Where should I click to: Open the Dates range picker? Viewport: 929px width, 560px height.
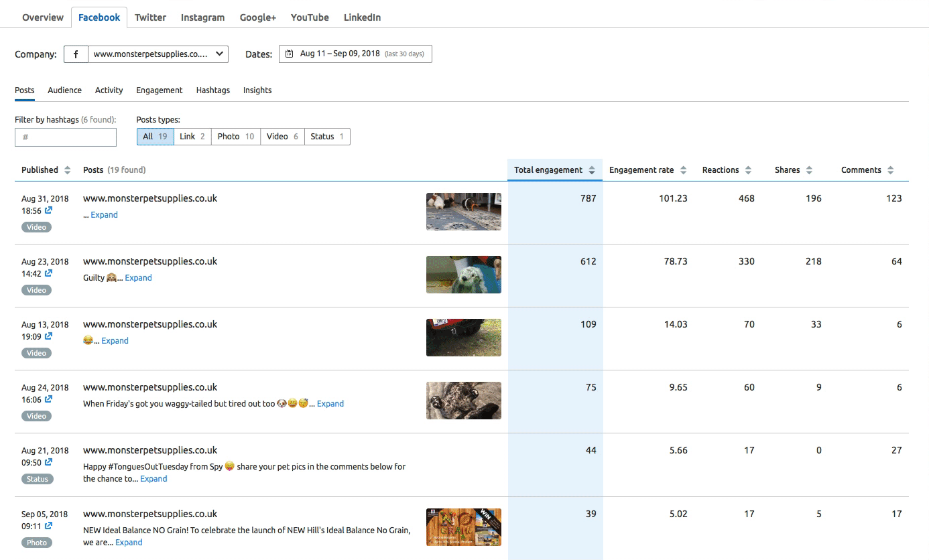tap(355, 54)
